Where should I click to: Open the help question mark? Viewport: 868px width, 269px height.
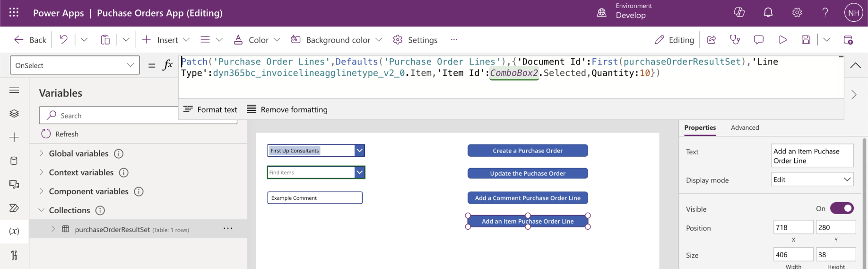point(825,13)
